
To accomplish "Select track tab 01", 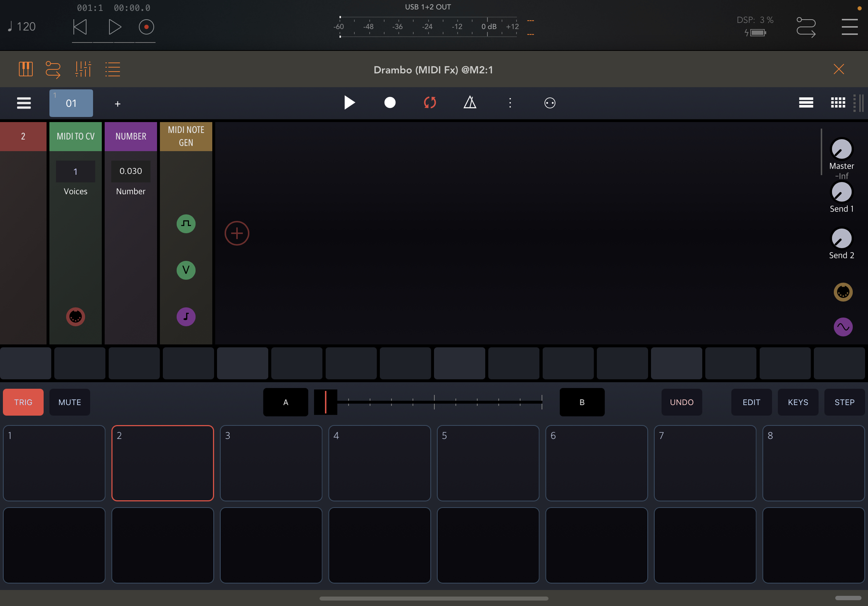I will click(71, 103).
